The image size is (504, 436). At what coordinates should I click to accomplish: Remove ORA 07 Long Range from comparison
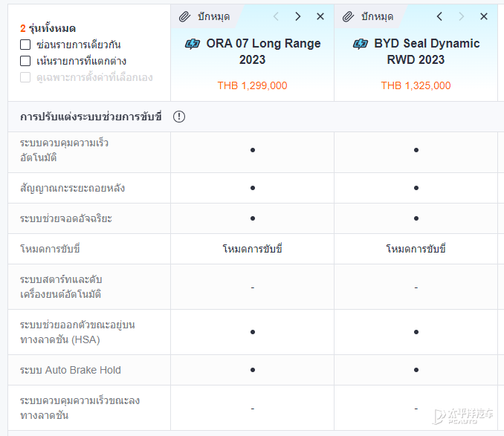click(320, 16)
